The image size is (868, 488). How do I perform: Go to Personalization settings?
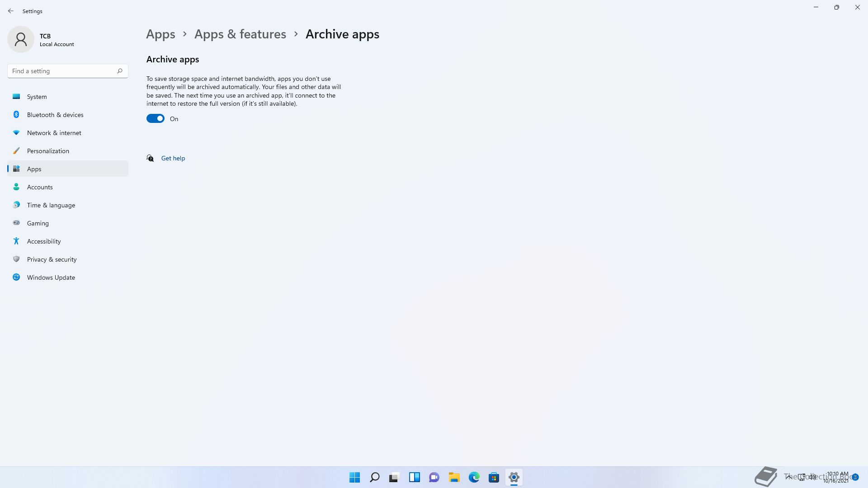(x=48, y=151)
